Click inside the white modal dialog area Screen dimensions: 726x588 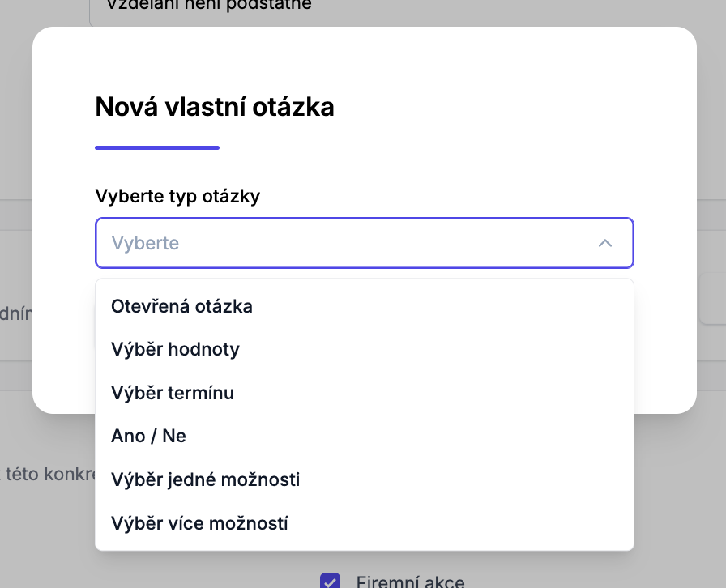pyautogui.click(x=486, y=146)
